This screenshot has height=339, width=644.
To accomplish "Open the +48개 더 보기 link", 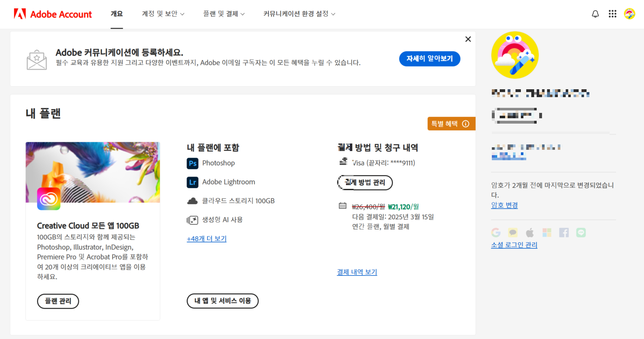I will 206,239.
